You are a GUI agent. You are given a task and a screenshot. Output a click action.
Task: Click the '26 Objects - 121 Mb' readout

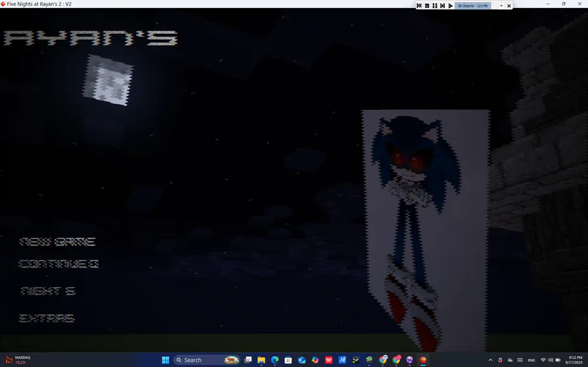472,6
